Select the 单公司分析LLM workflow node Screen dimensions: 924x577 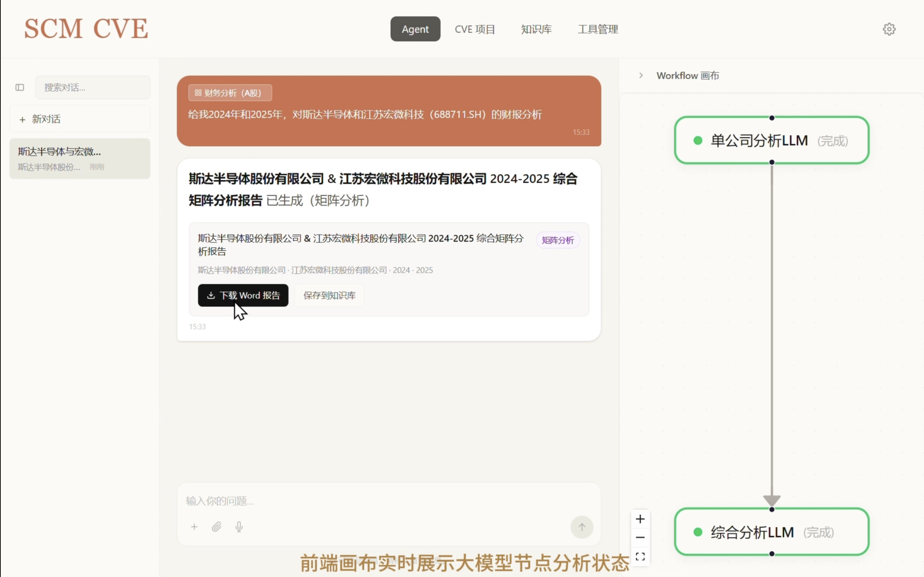(x=771, y=141)
